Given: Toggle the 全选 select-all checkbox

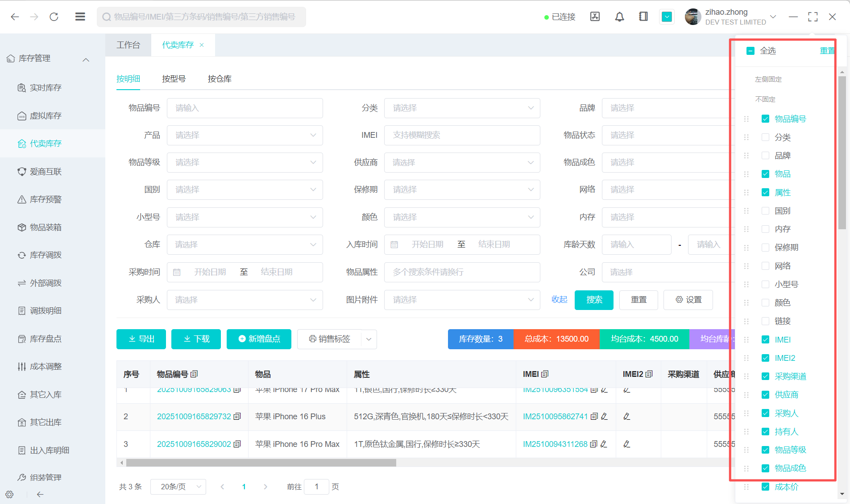Looking at the screenshot, I should [750, 51].
